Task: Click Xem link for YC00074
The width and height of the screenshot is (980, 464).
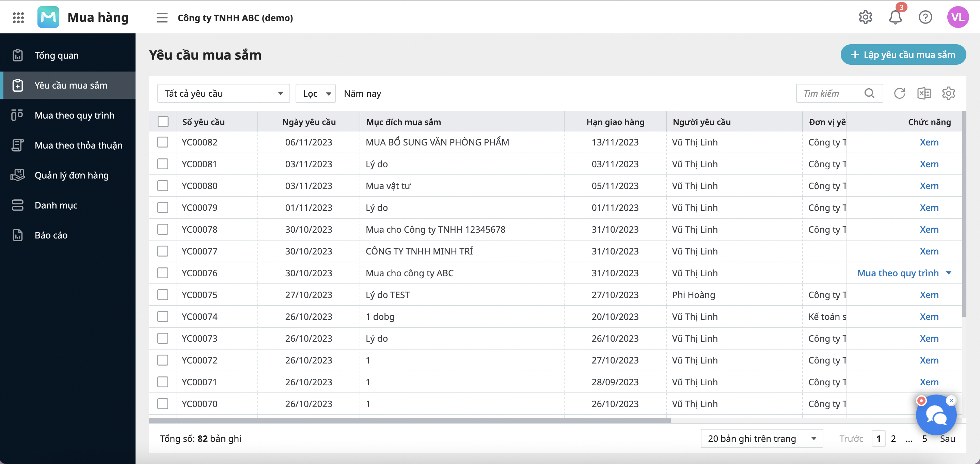Action: (x=929, y=316)
